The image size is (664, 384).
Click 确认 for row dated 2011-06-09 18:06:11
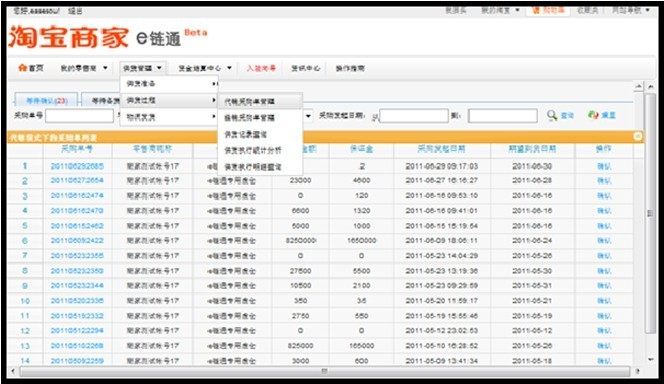(604, 240)
